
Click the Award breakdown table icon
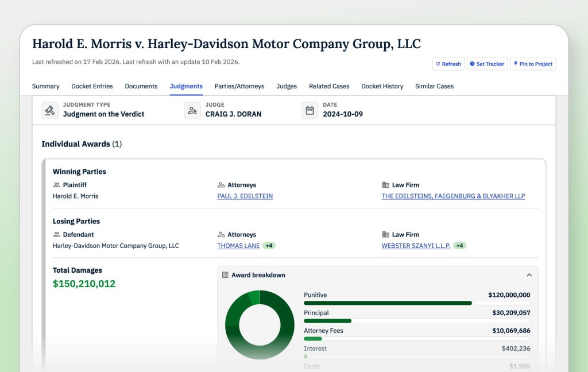tap(225, 275)
